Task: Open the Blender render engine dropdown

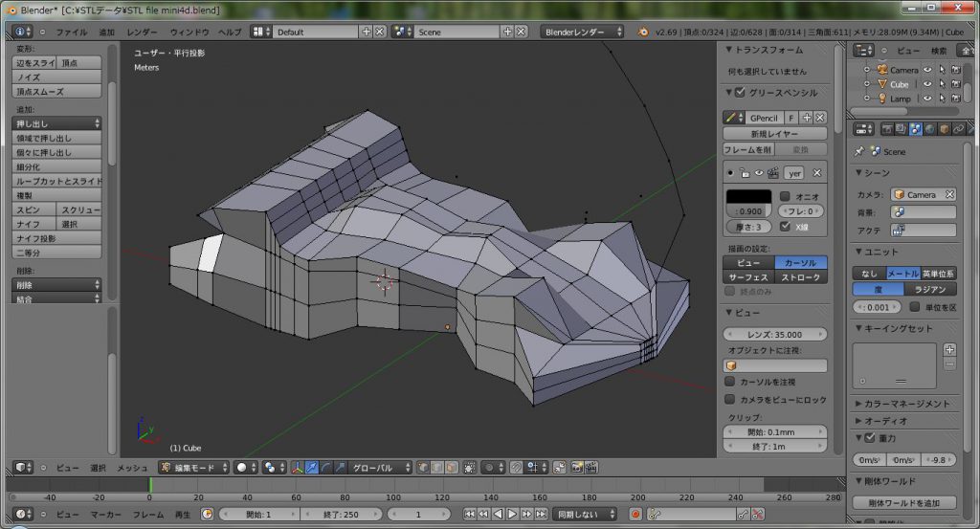Action: tap(582, 32)
